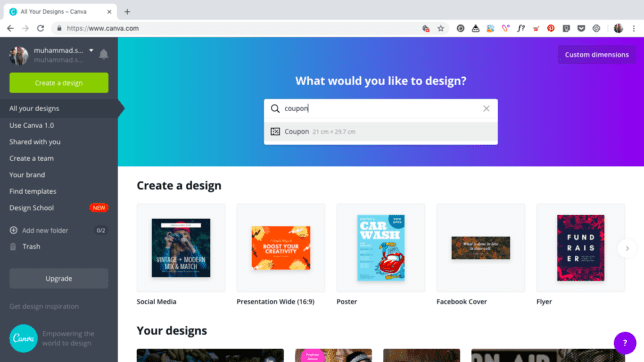
Task: Open the Chrome three-dot menu
Action: tap(634, 28)
